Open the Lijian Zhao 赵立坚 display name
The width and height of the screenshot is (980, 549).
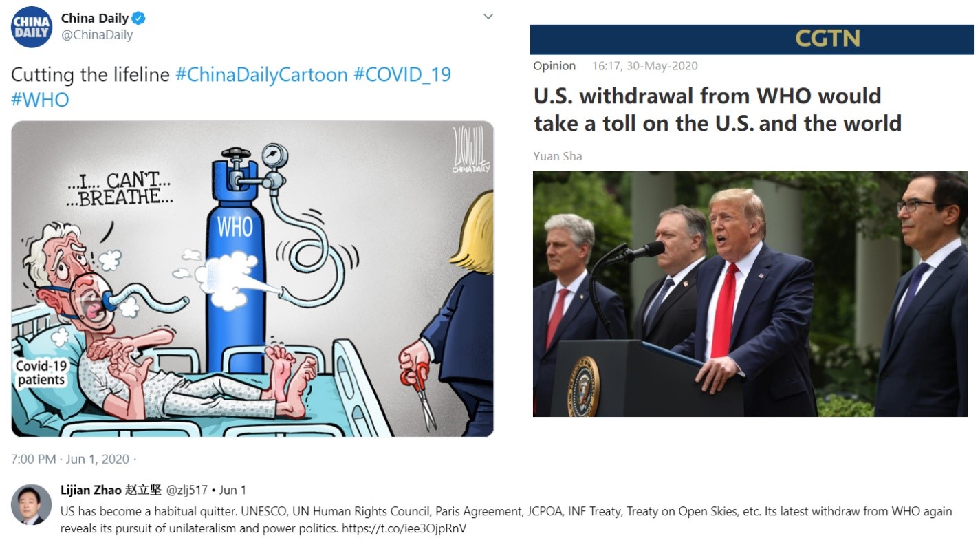click(111, 491)
